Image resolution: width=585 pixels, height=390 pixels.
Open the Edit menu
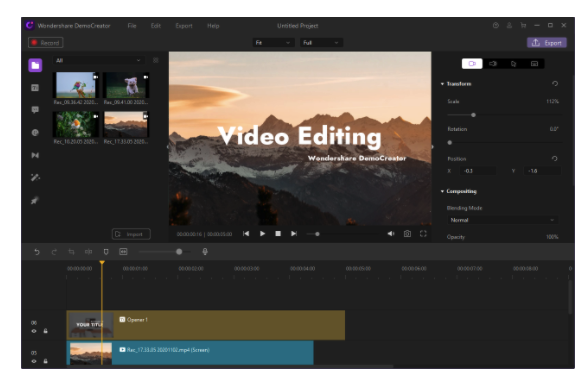click(x=156, y=26)
